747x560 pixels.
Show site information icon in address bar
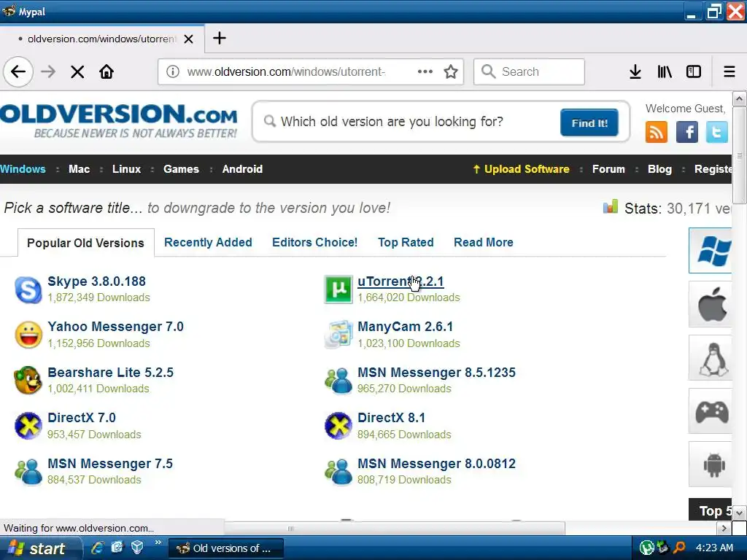(x=172, y=72)
